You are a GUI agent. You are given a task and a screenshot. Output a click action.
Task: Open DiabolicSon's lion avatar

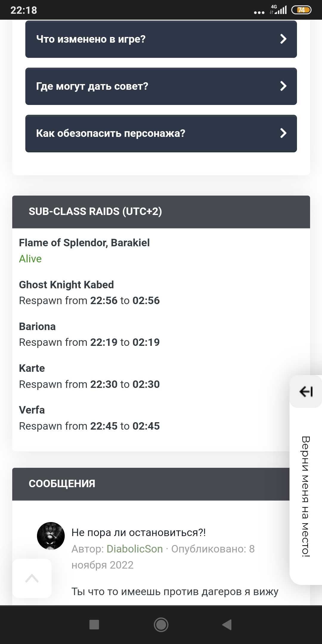[51, 536]
